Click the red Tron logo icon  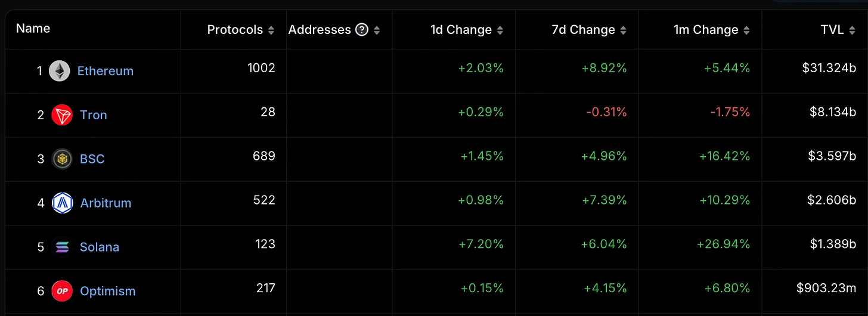pyautogui.click(x=62, y=115)
